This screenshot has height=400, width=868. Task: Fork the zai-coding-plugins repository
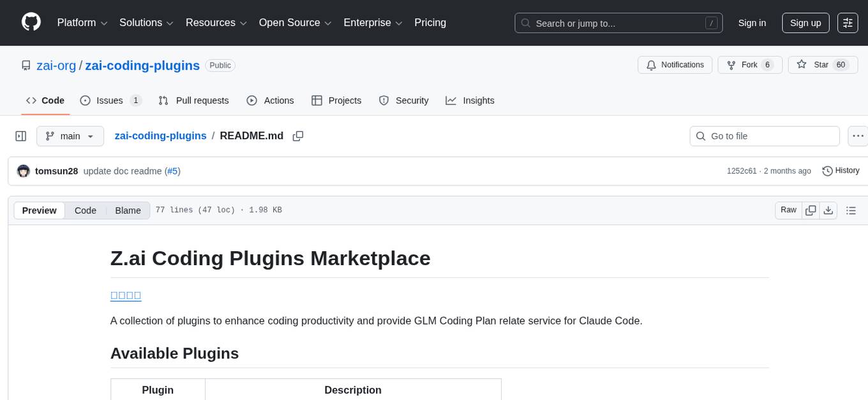pos(750,65)
